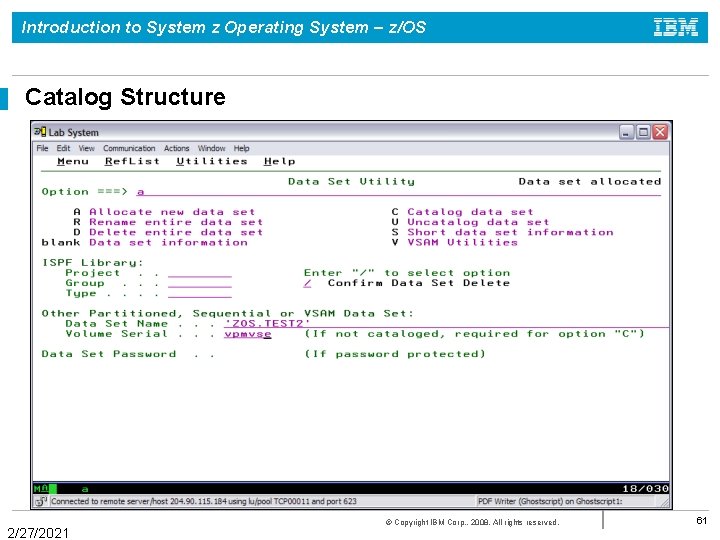
Task: Select the ISPF Help action bar item
Action: 280,161
